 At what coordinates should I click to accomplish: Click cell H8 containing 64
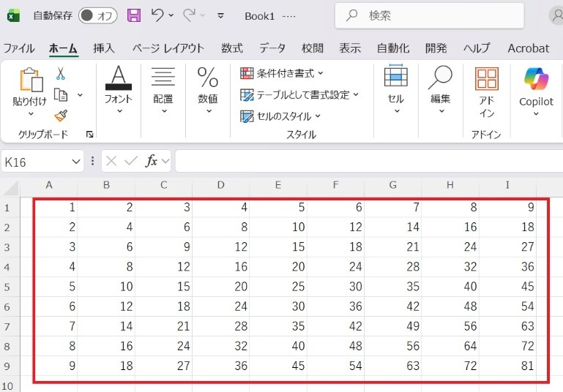tap(450, 346)
